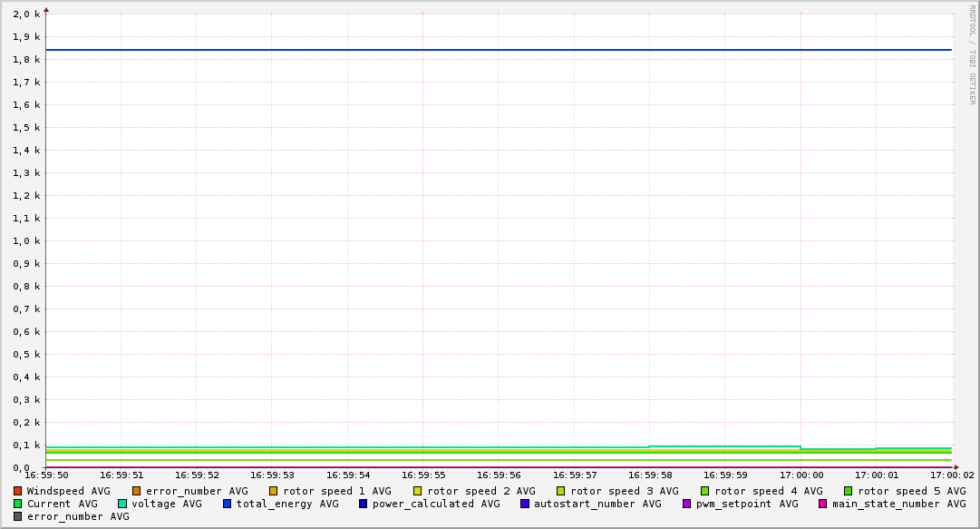
Task: Select the rotor speed 3 AVG label
Action: (x=624, y=491)
